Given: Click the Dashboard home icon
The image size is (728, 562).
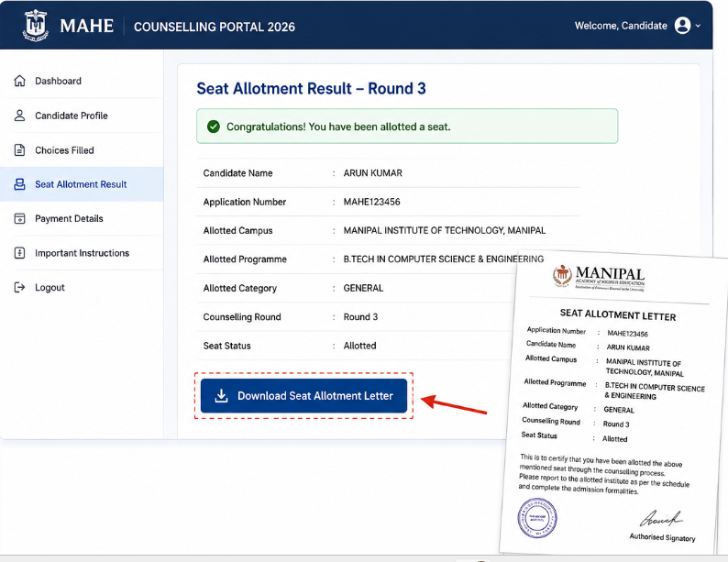Looking at the screenshot, I should tap(19, 81).
